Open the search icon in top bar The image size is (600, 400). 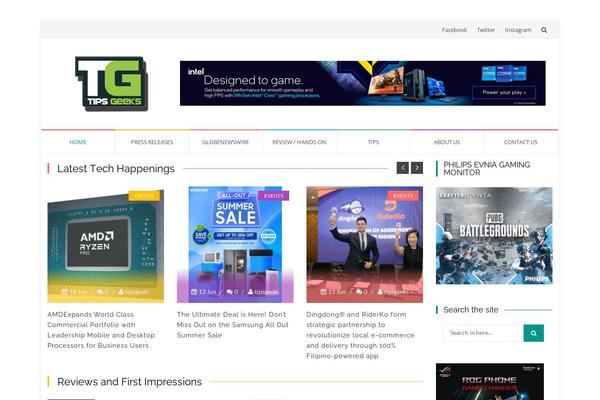544,30
